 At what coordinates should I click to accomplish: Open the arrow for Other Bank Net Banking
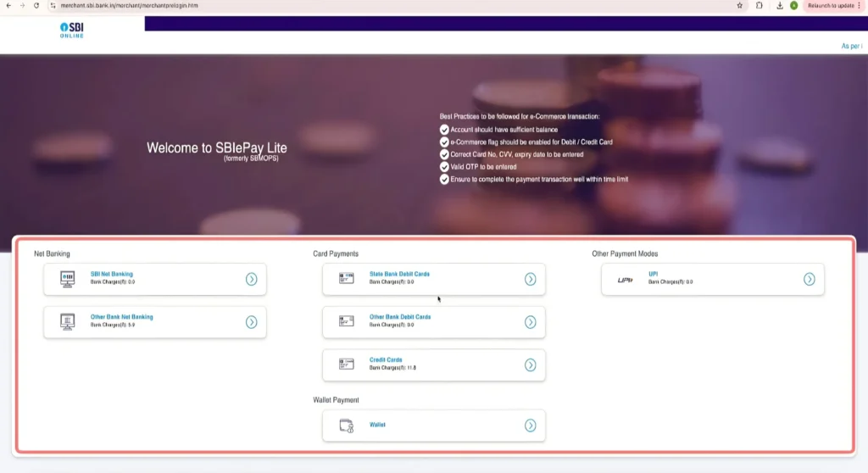(251, 321)
